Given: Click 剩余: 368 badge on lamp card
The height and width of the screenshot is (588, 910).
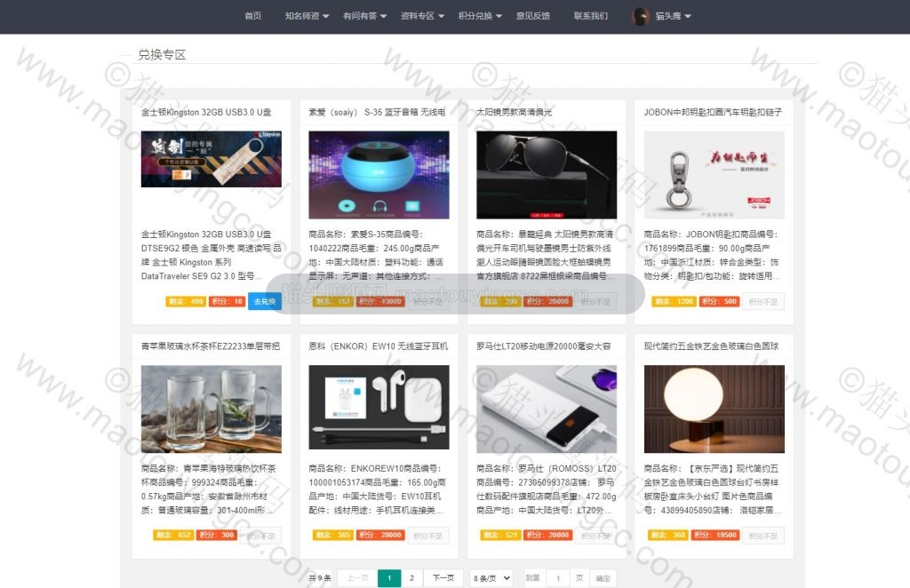Looking at the screenshot, I should coord(668,536).
